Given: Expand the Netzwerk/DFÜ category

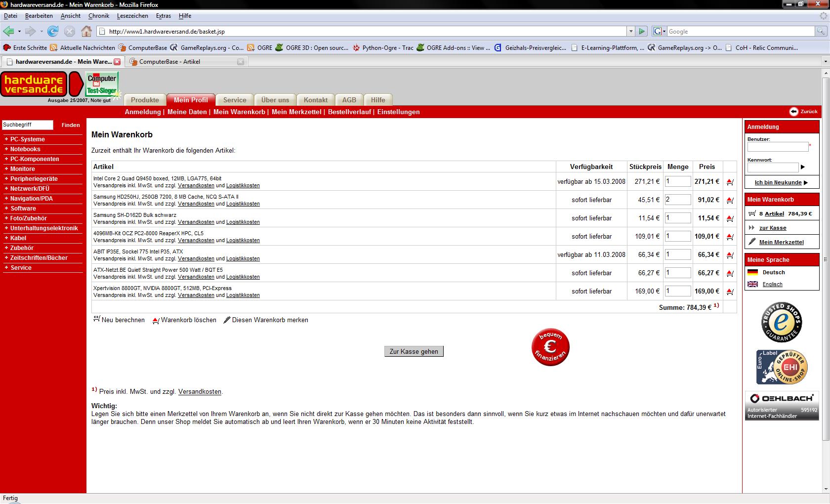Looking at the screenshot, I should click(30, 189).
